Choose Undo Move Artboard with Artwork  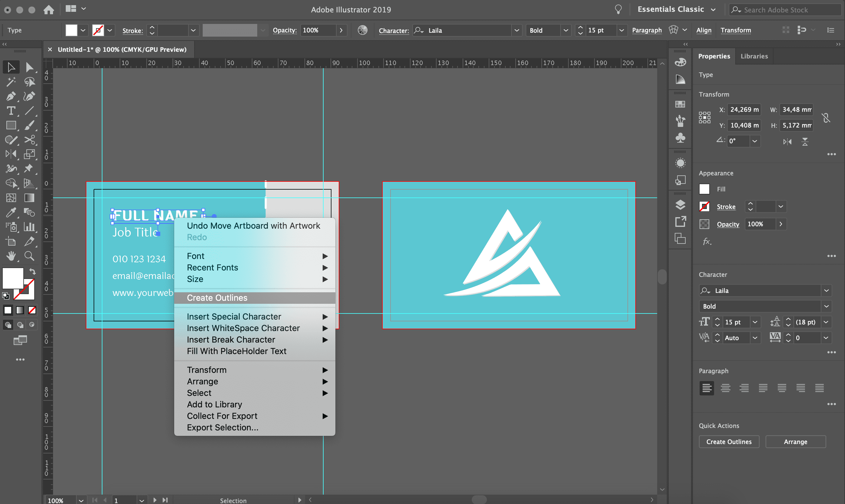254,226
